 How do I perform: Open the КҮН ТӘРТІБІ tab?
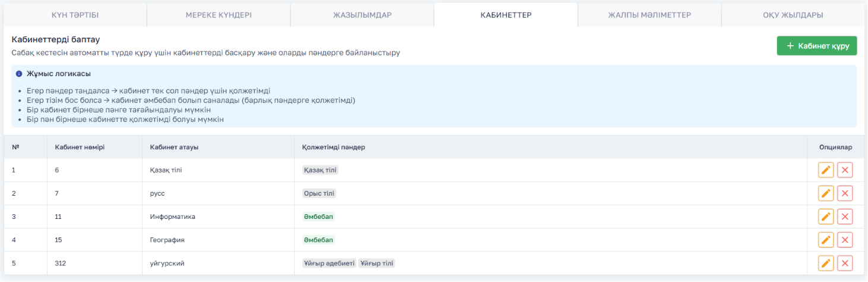(x=75, y=15)
